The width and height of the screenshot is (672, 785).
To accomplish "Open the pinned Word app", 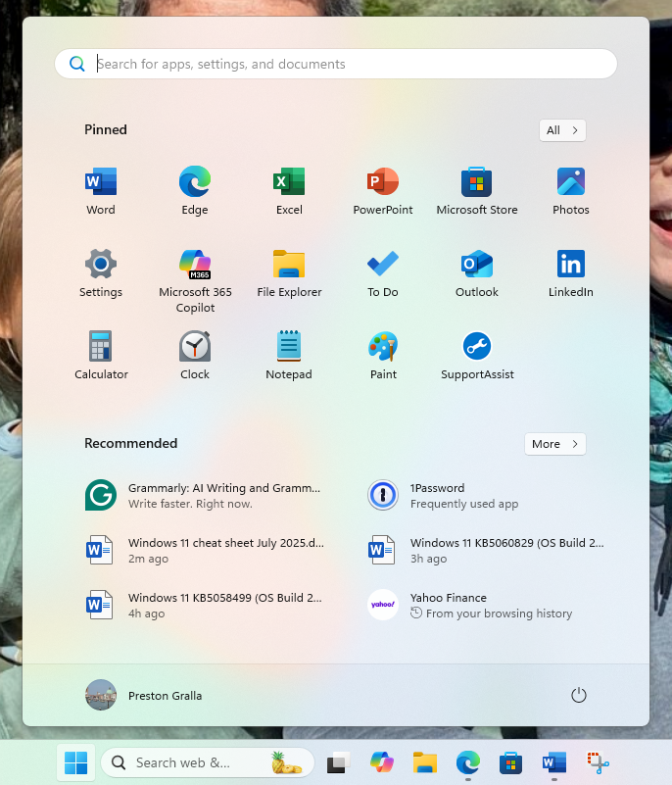I will tap(101, 191).
